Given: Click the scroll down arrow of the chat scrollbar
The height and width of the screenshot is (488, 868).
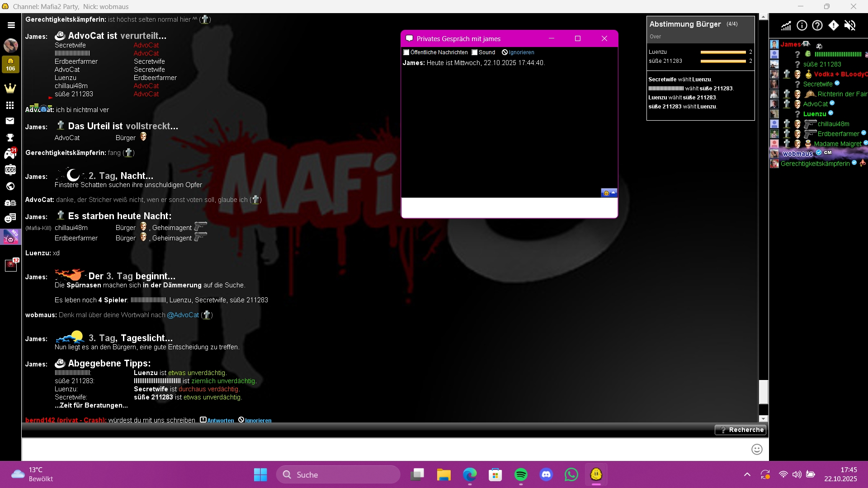Looking at the screenshot, I should click(764, 419).
